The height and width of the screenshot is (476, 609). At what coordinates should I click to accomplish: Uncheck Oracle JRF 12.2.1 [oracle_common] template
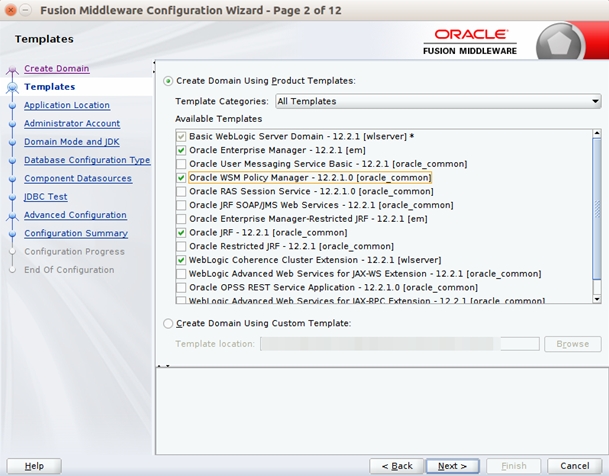click(181, 233)
